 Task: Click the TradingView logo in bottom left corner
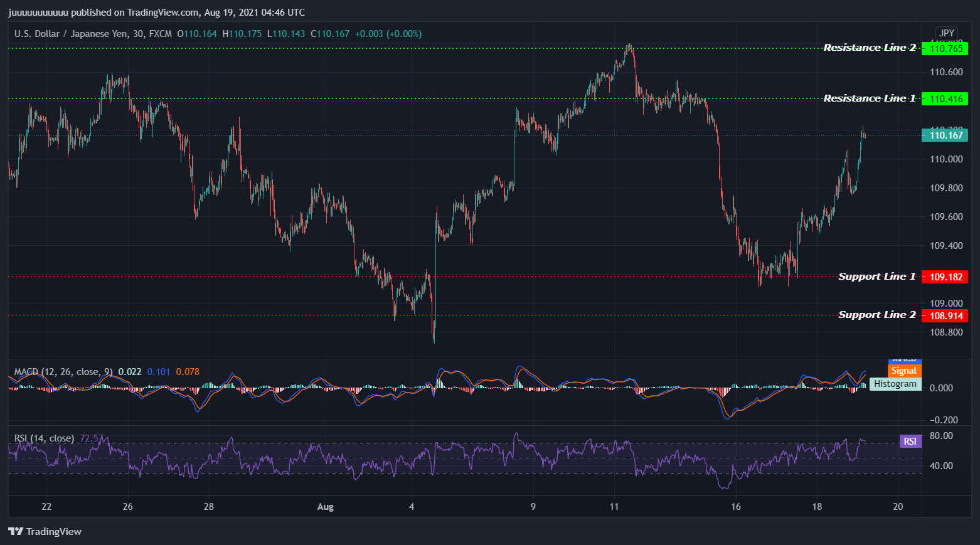tap(16, 531)
